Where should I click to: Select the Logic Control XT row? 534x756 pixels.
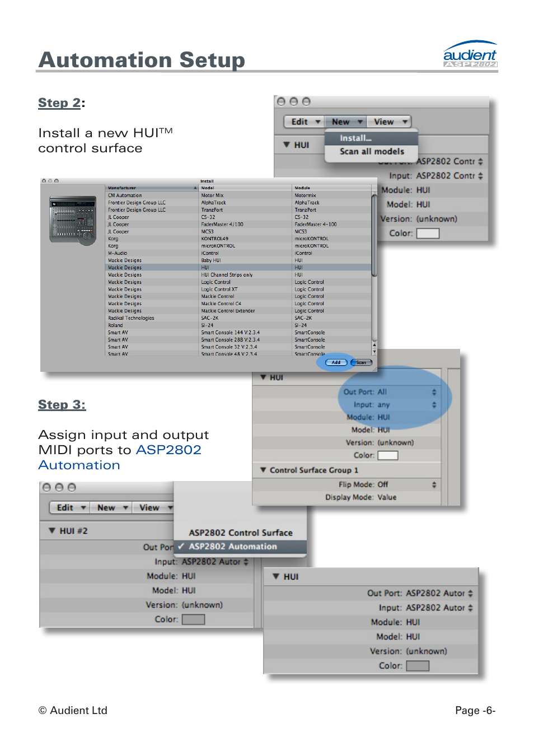tap(238, 290)
